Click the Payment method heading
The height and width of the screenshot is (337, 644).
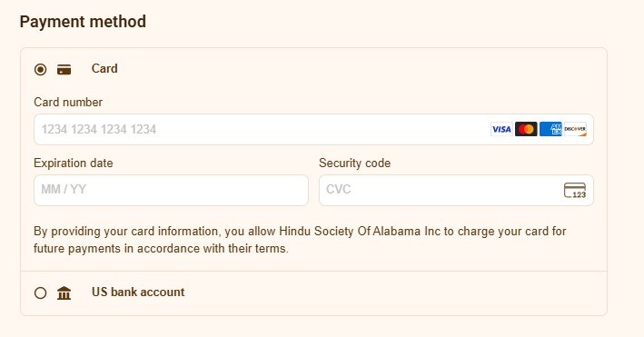(x=83, y=22)
